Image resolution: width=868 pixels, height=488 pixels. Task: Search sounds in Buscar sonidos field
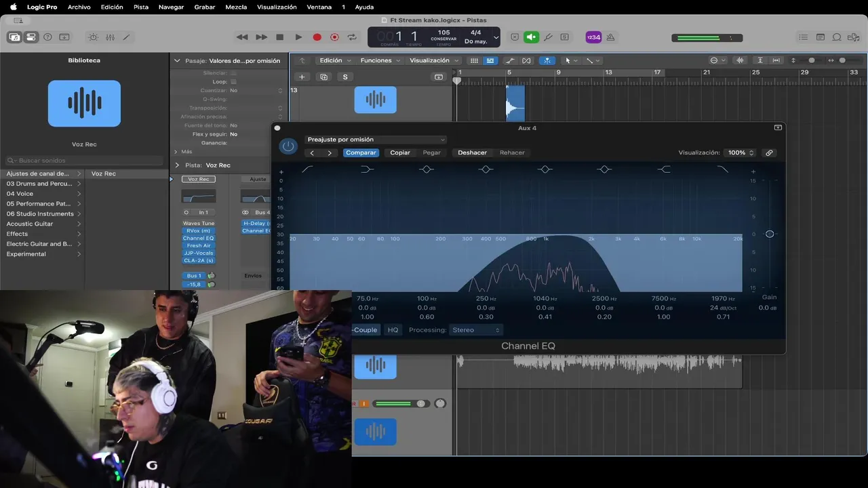click(x=85, y=161)
